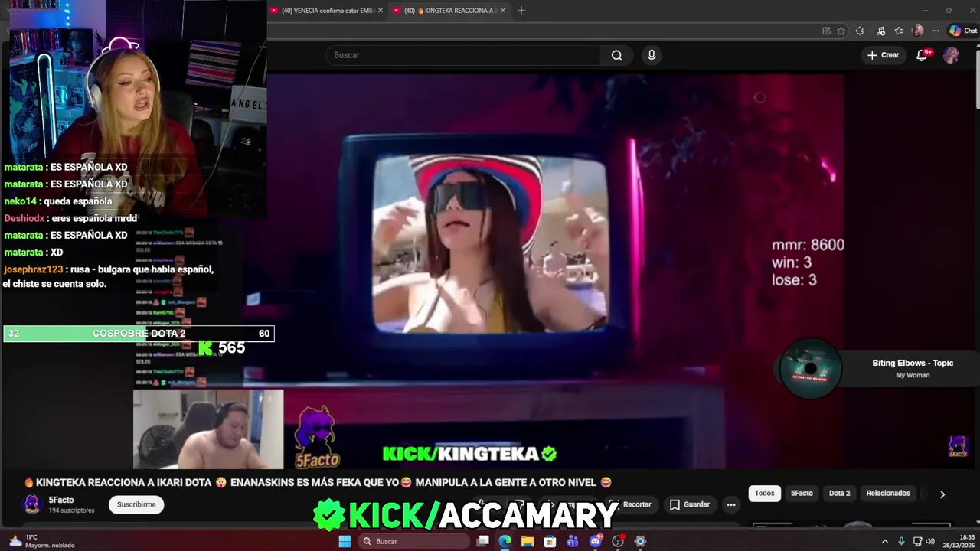Image resolution: width=980 pixels, height=551 pixels.
Task: Open File Explorer from taskbar
Action: click(x=528, y=541)
